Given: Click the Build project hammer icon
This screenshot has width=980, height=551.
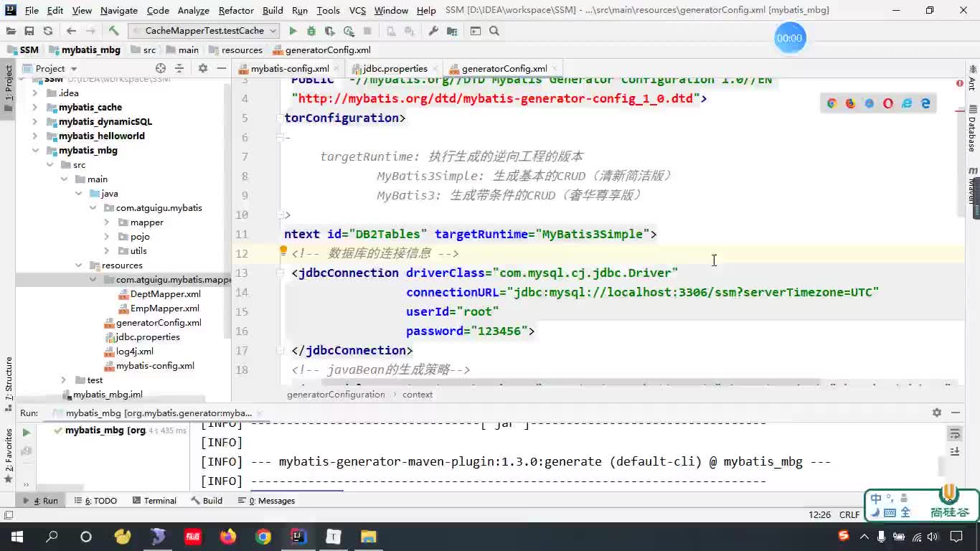Looking at the screenshot, I should [x=113, y=31].
